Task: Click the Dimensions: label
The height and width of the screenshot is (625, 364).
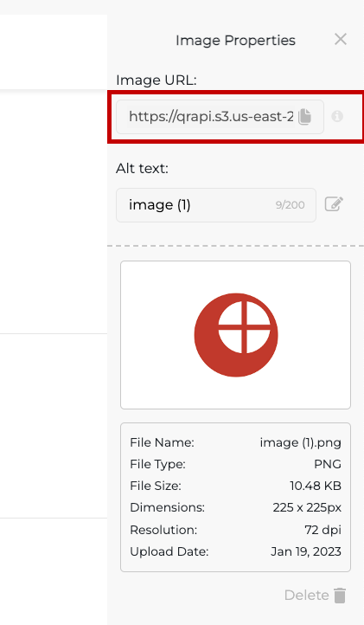Action: click(x=167, y=508)
